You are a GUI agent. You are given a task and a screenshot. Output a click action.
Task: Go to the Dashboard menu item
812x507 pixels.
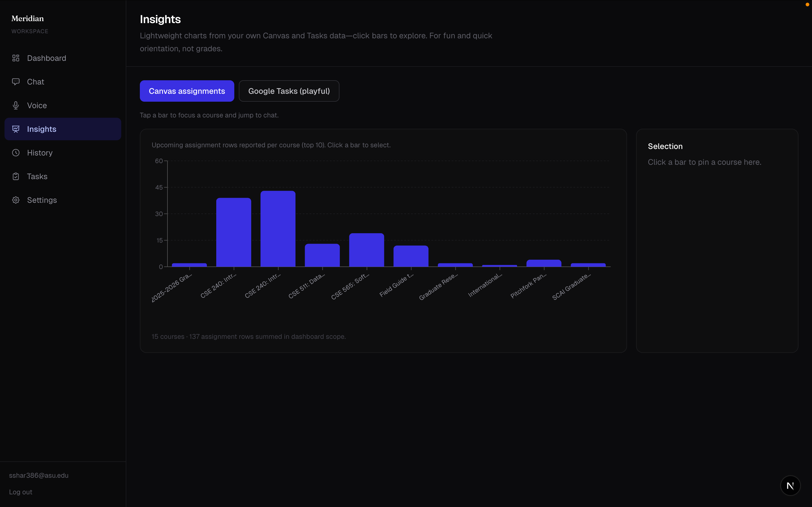pos(46,58)
